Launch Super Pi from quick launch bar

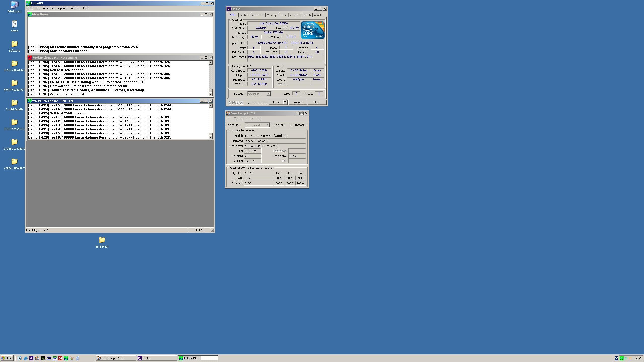[x=55, y=358]
